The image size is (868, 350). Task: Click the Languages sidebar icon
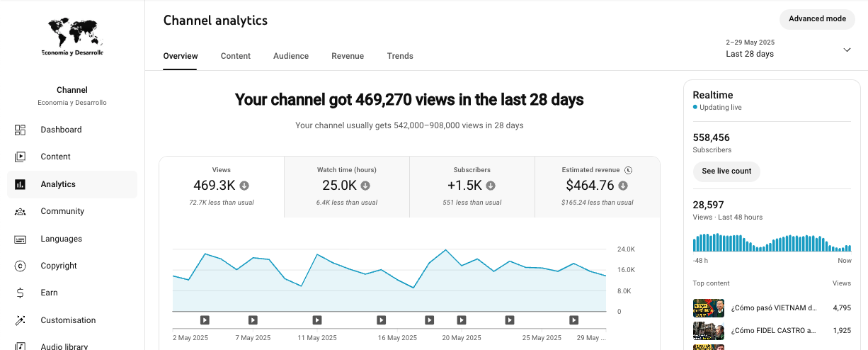pos(20,239)
